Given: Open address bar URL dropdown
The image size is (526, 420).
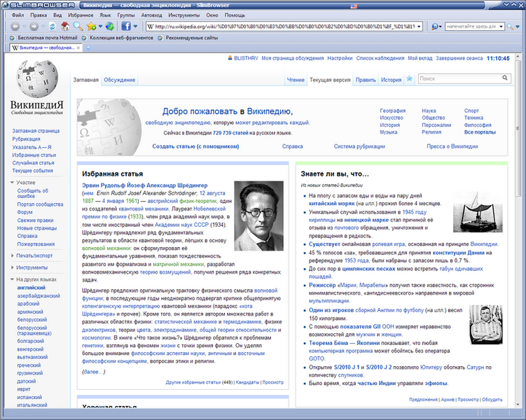Looking at the screenshot, I should tap(419, 27).
